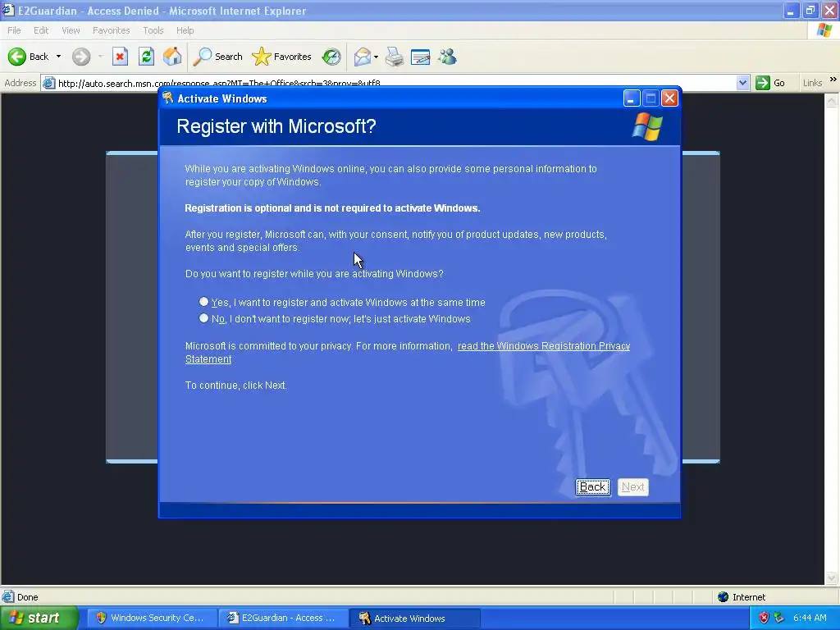Click the Windows flag throbber in IE
The width and height of the screenshot is (840, 630).
coord(824,30)
